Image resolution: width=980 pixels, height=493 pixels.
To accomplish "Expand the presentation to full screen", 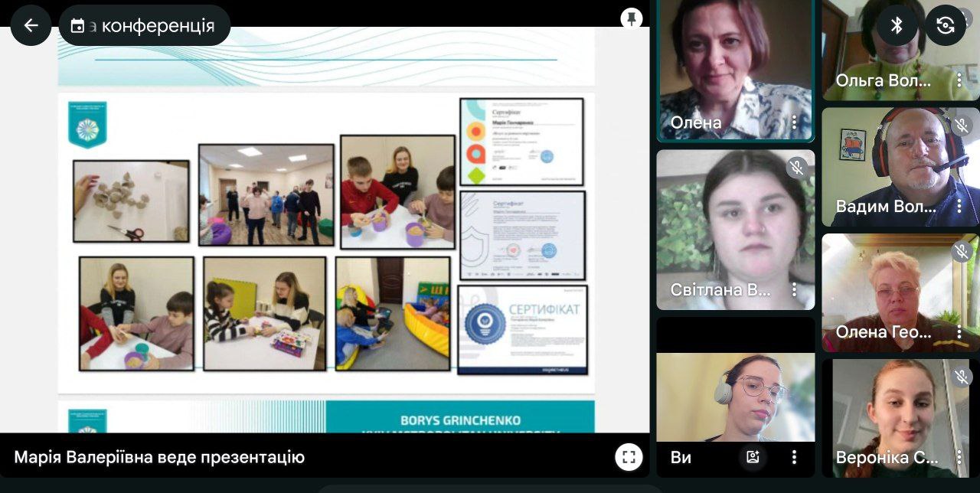I will (629, 457).
